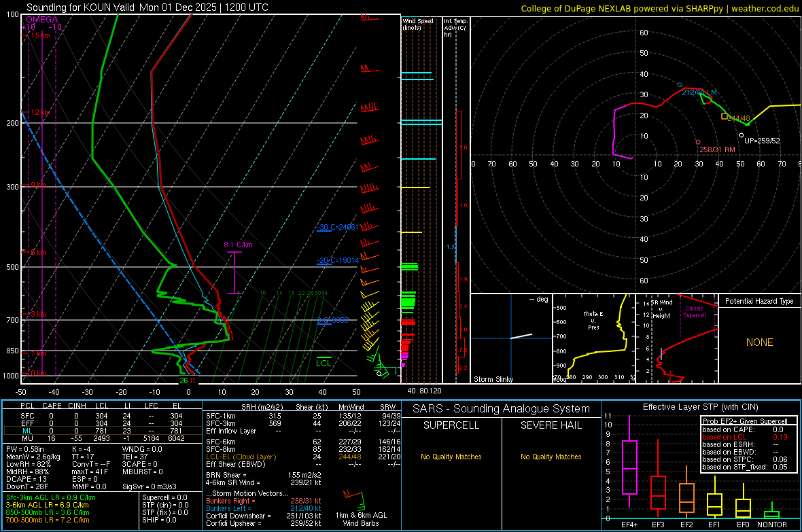Viewport: 802px width, 532px height.
Task: Click the 8.1 C/km lapse rate label
Action: [238, 245]
